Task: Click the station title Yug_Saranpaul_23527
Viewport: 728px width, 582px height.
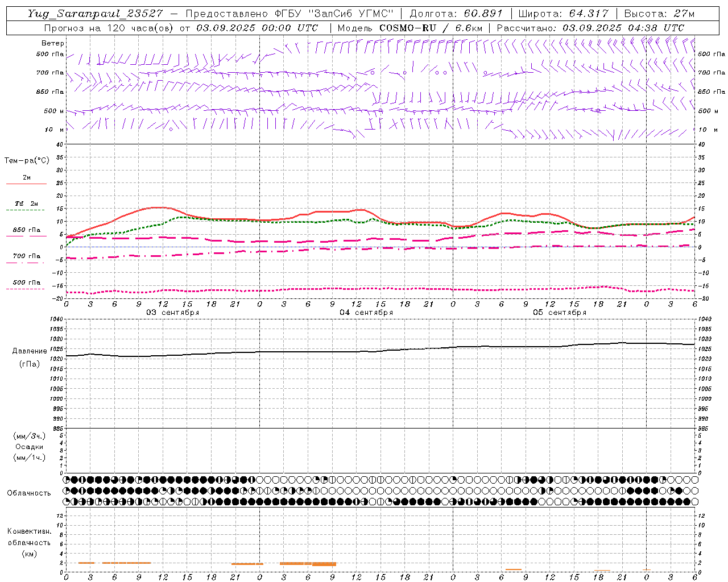Action: coord(96,14)
